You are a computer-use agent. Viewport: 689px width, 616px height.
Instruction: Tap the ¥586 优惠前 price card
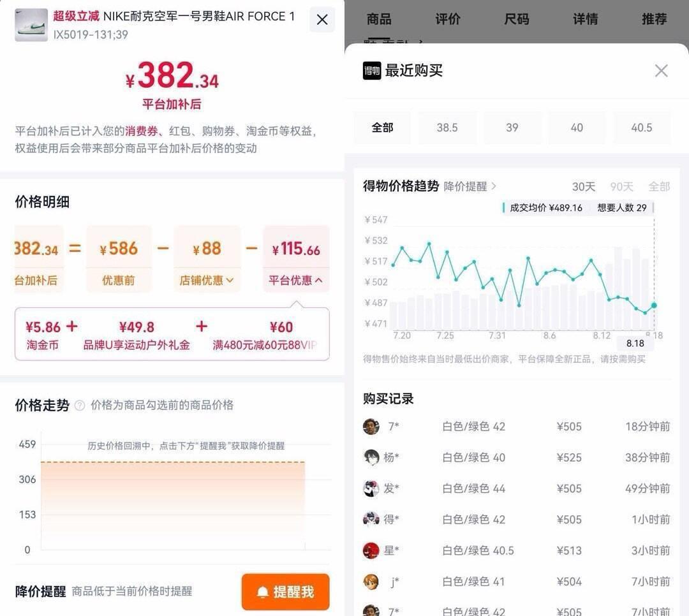[119, 260]
